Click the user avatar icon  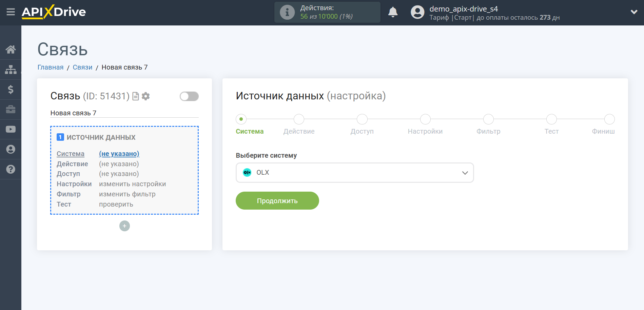(x=417, y=12)
